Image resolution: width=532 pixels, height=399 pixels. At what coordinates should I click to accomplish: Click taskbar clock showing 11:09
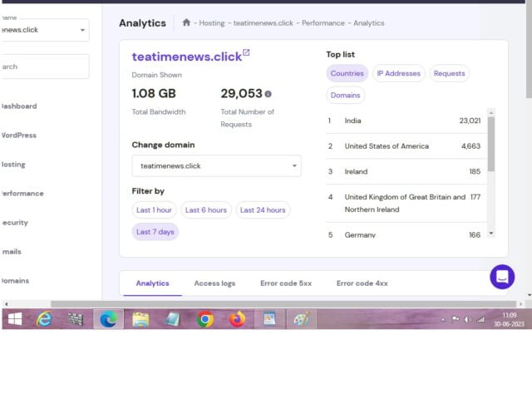(x=509, y=316)
